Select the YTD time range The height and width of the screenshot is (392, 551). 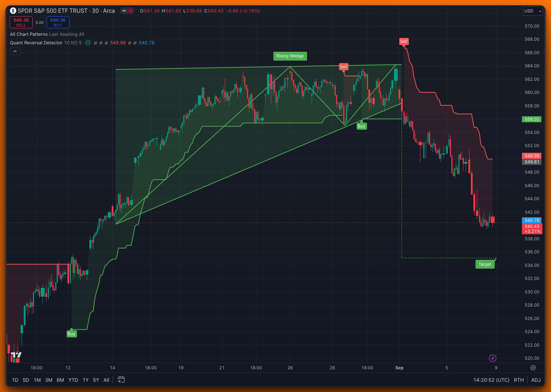(73, 380)
